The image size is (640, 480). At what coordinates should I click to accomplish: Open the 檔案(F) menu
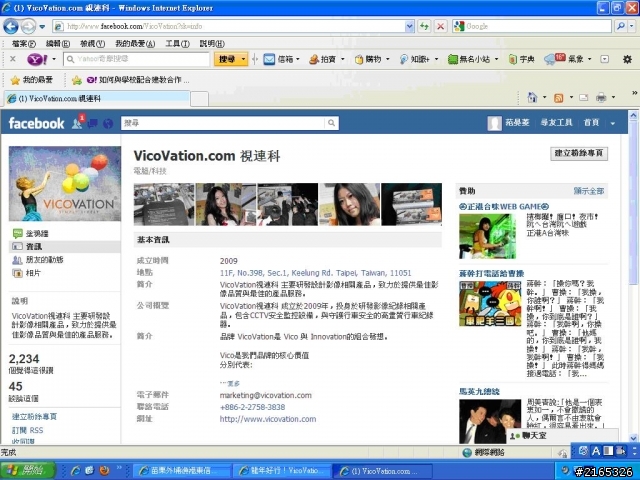(x=23, y=44)
